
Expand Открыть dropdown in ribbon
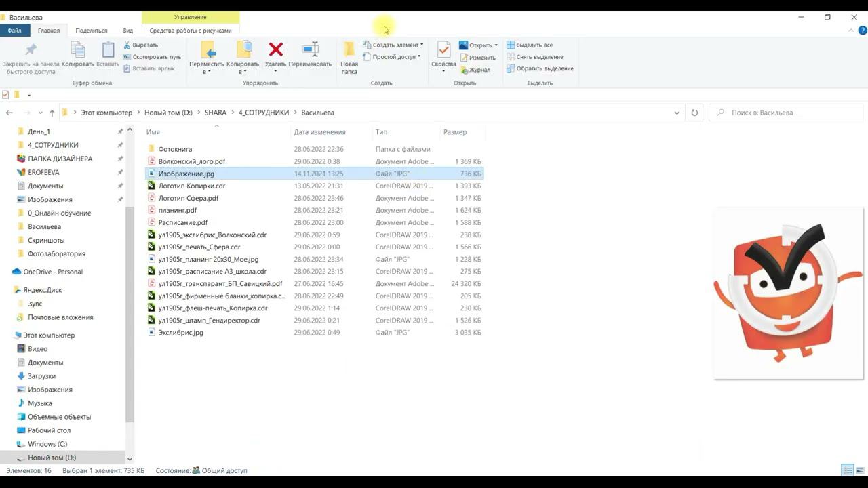[496, 45]
